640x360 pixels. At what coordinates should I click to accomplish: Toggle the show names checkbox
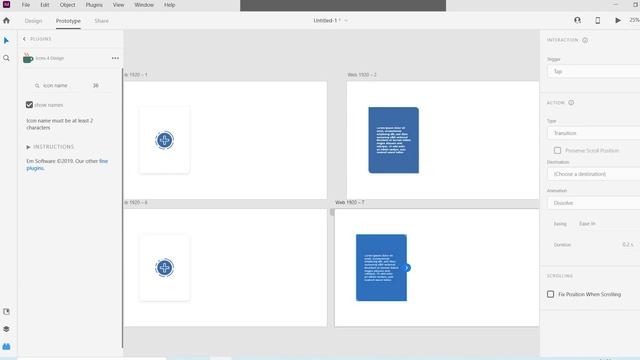pos(29,105)
